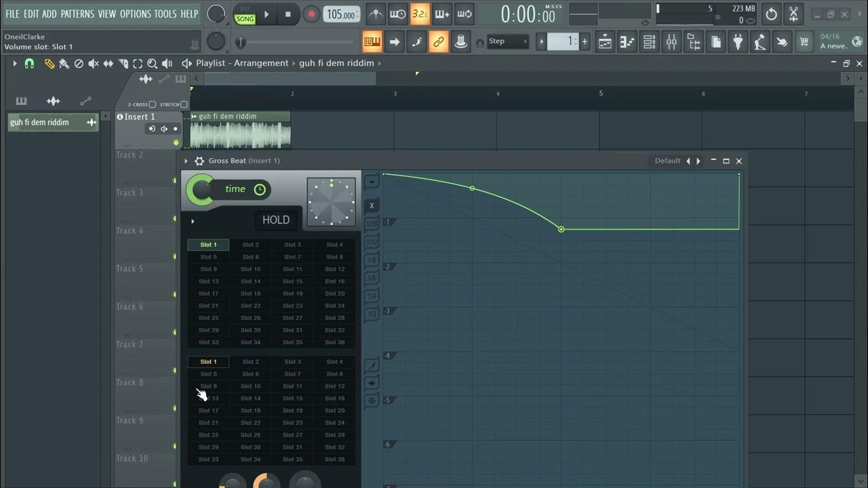
Task: Start playback with Play button
Action: pos(267,14)
